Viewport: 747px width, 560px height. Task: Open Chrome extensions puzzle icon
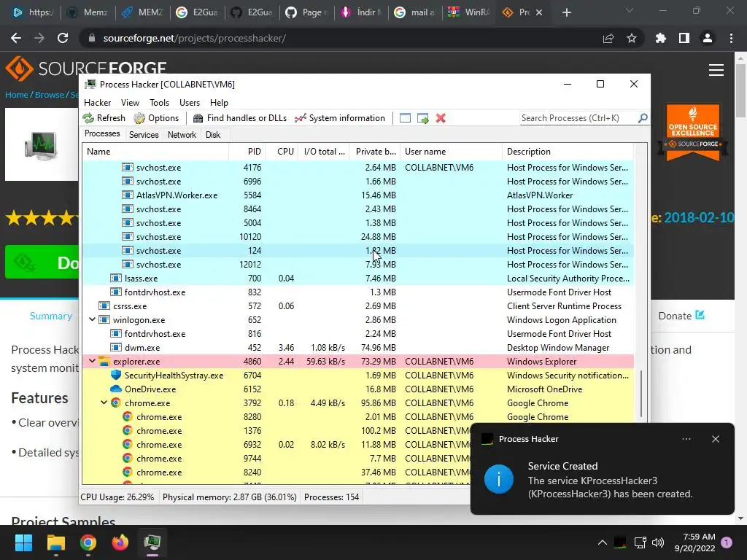pyautogui.click(x=660, y=38)
